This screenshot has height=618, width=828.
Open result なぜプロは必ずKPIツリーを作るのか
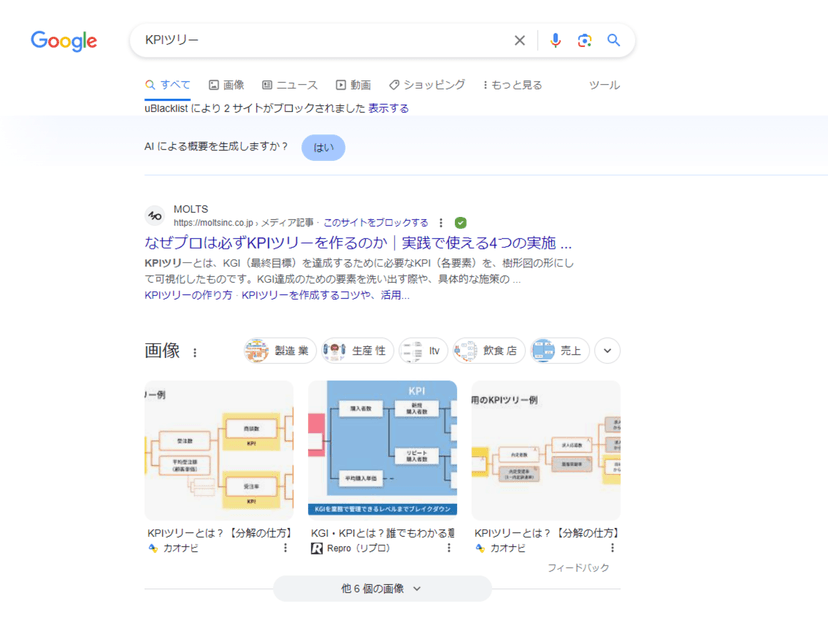(x=358, y=243)
